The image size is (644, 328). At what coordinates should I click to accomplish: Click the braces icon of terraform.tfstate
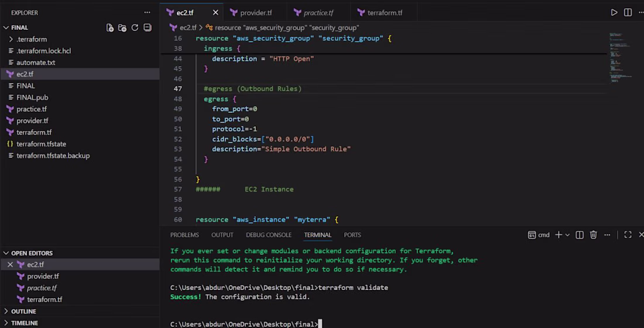[x=11, y=144]
